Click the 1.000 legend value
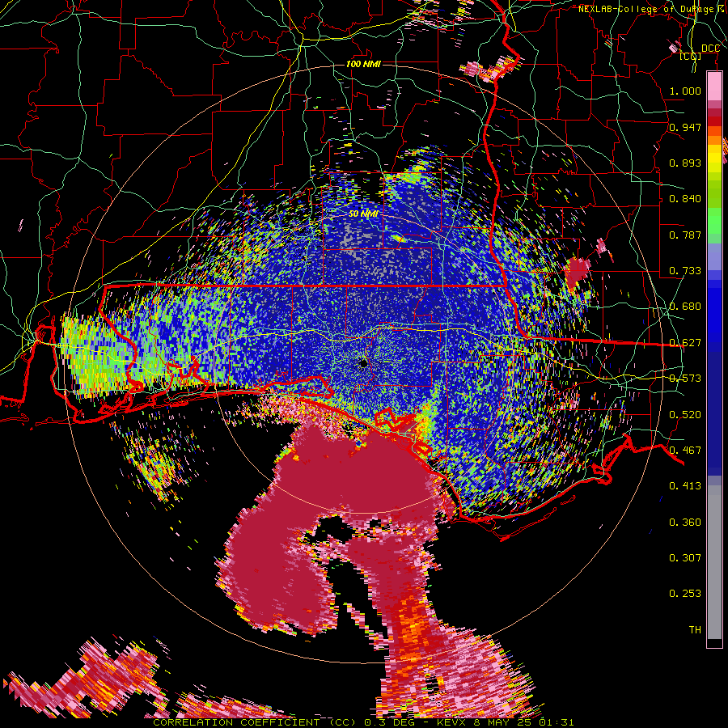728x728 pixels. coord(685,91)
